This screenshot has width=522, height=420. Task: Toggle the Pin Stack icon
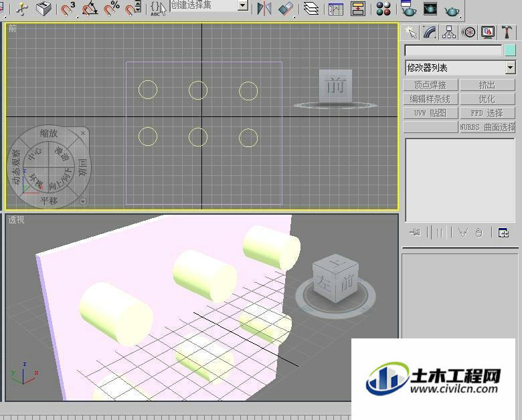pyautogui.click(x=415, y=232)
